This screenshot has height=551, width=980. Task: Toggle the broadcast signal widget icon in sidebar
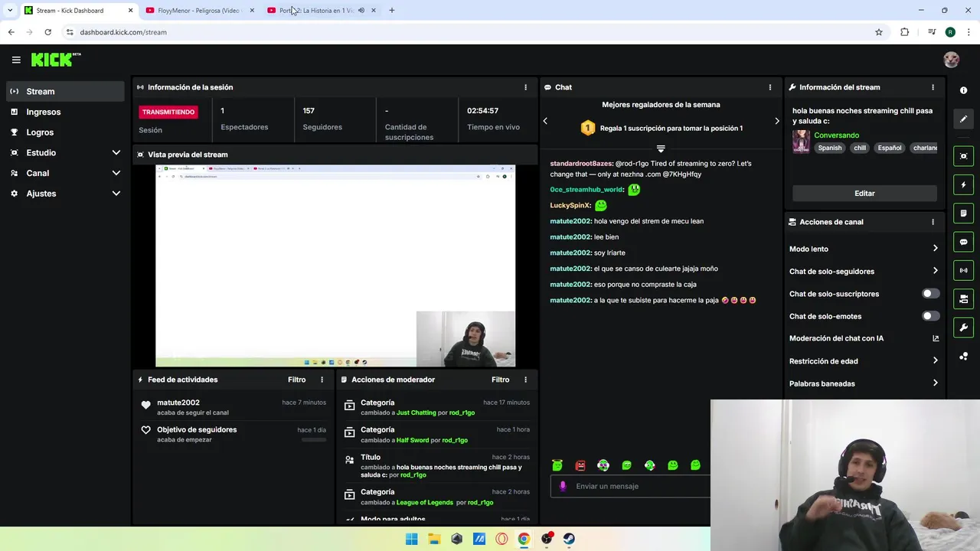click(x=963, y=270)
